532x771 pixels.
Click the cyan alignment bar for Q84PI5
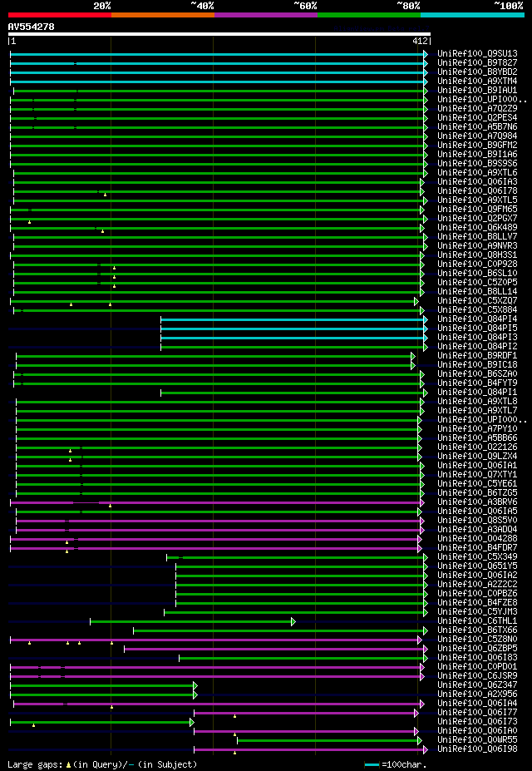coord(294,329)
